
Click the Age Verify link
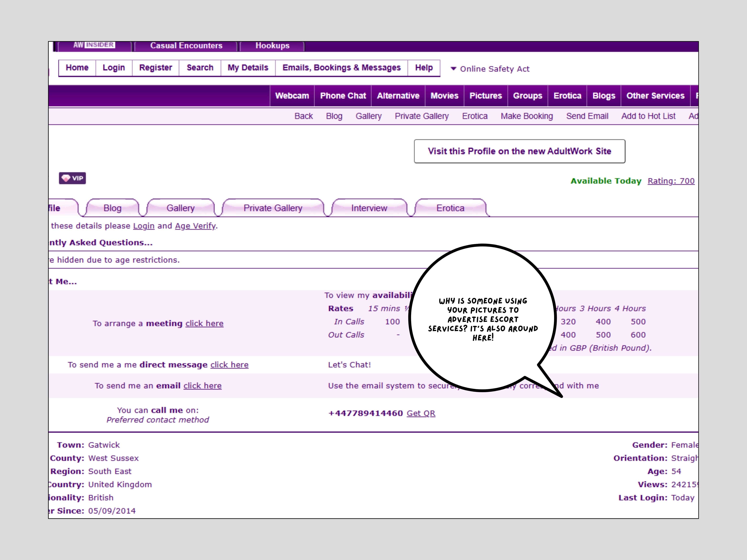click(195, 226)
